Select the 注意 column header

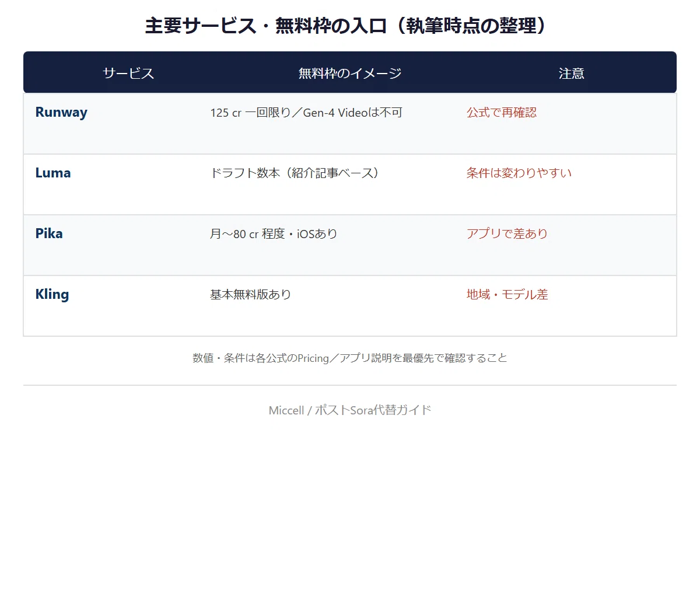point(571,73)
